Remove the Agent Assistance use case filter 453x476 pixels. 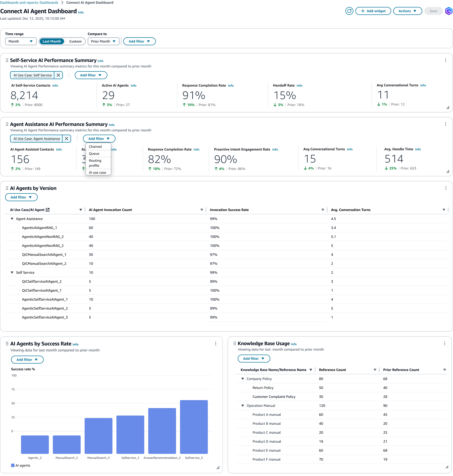click(67, 139)
